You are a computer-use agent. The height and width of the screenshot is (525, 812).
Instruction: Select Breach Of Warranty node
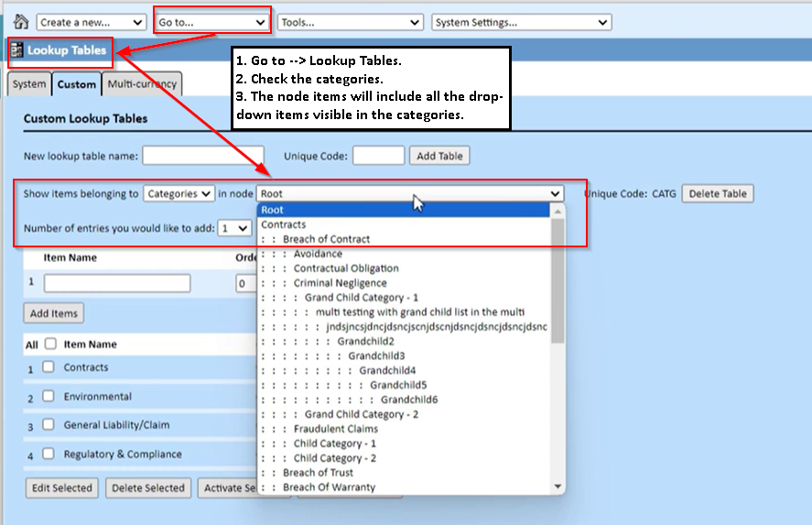click(x=404, y=487)
